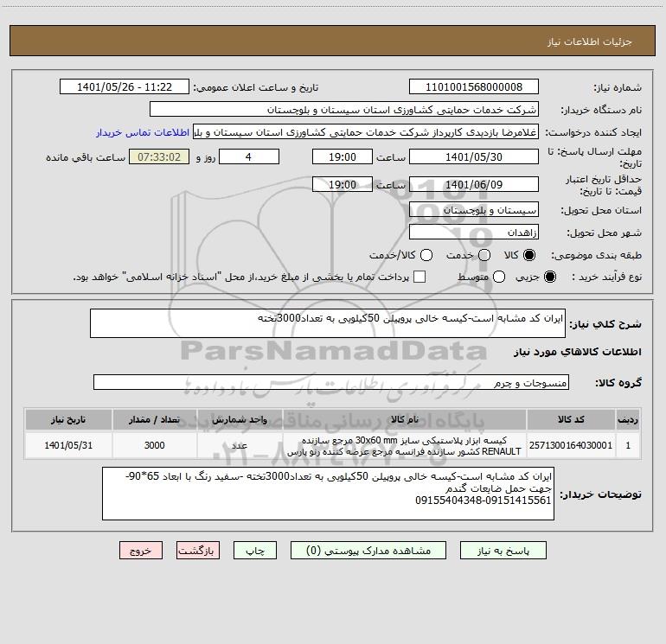This screenshot has height=644, width=666.
Task: Click the remaining time countdown 07:33:02
Action: click(159, 156)
